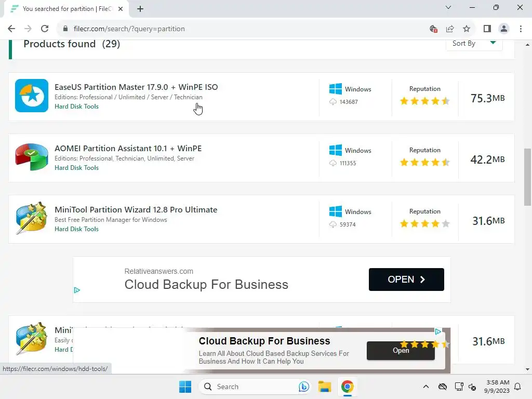This screenshot has width=532, height=399.
Task: Click 'Cloud Backup For Business' Relativeanswers headline
Action: coord(206,285)
